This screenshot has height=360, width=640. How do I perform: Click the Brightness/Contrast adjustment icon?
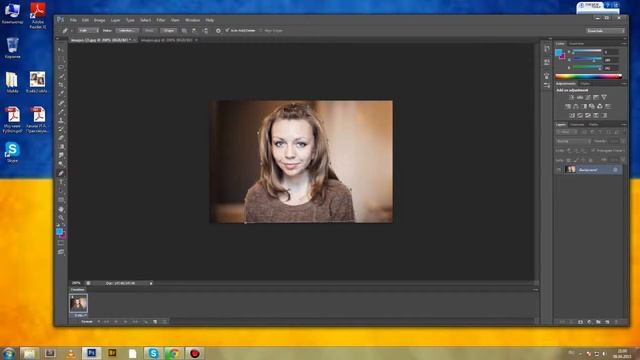[x=572, y=97]
